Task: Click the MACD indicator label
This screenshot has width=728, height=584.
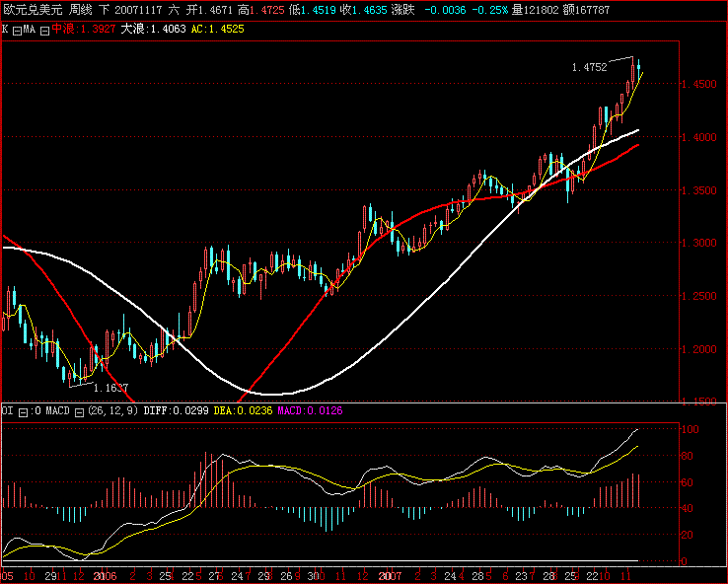Action: 57,410
